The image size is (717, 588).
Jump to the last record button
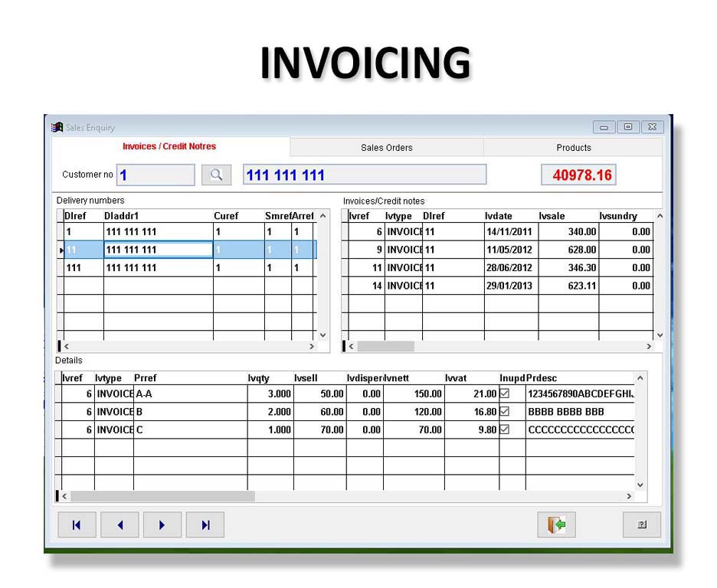tap(205, 524)
